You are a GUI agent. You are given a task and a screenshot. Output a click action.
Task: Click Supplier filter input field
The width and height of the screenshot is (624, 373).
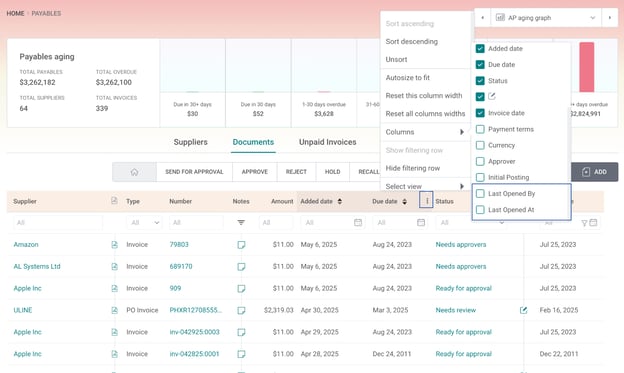[58, 223]
